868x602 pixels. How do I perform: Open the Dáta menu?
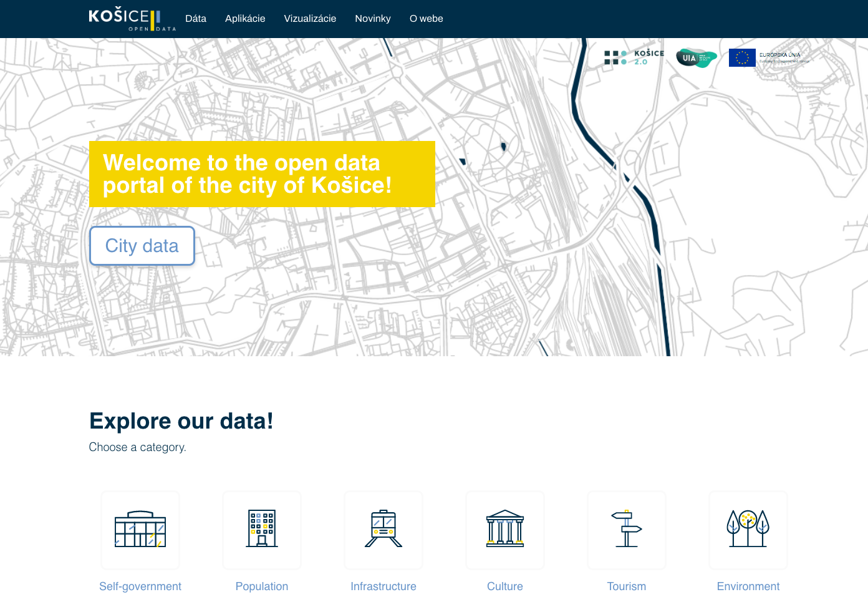click(195, 19)
